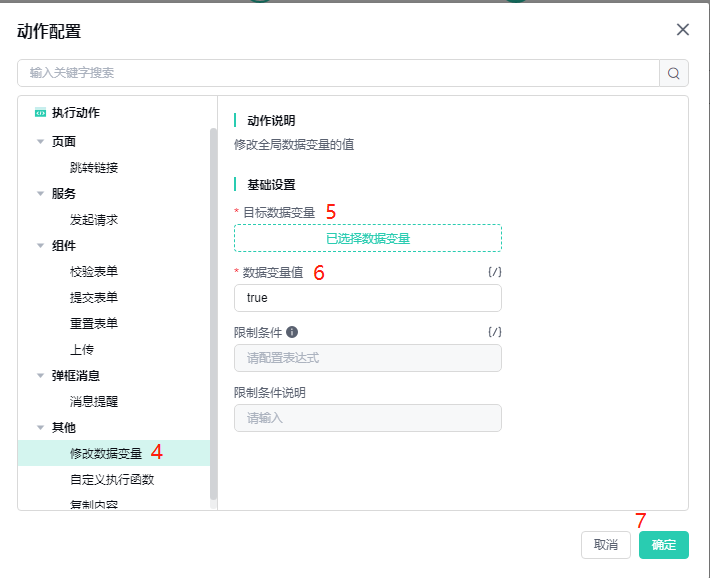The height and width of the screenshot is (578, 710).
Task: Collapse the 弹框消息 tree group
Action: click(40, 376)
